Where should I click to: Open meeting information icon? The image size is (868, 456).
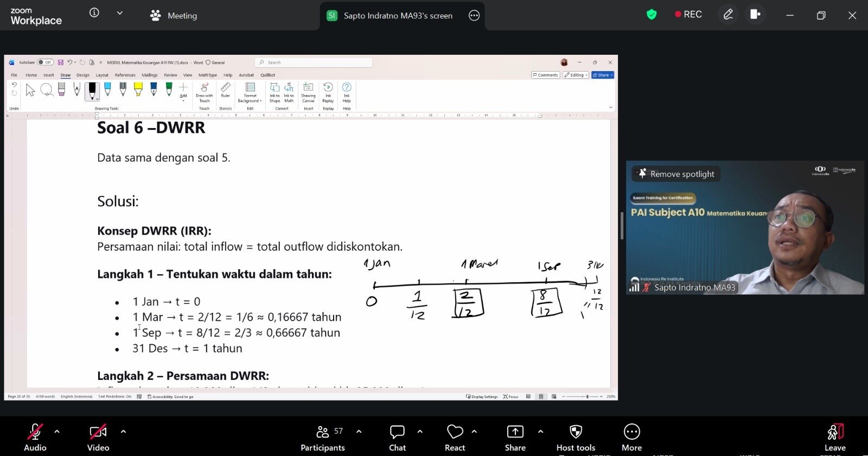[x=94, y=13]
